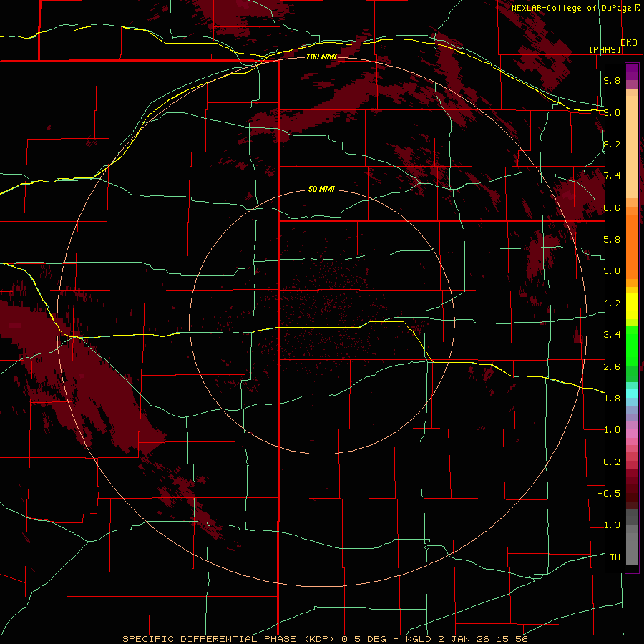The width and height of the screenshot is (644, 644).
Task: Select the 8.2 legend value
Action: coord(612,144)
